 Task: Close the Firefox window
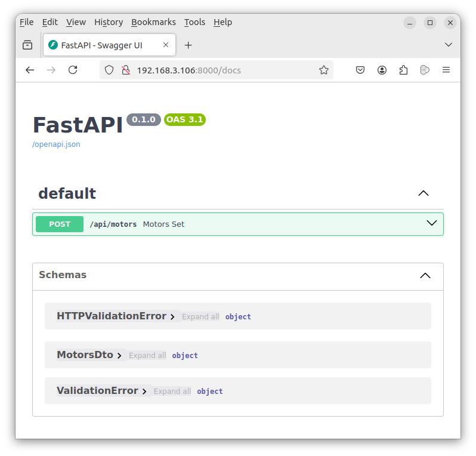[450, 23]
